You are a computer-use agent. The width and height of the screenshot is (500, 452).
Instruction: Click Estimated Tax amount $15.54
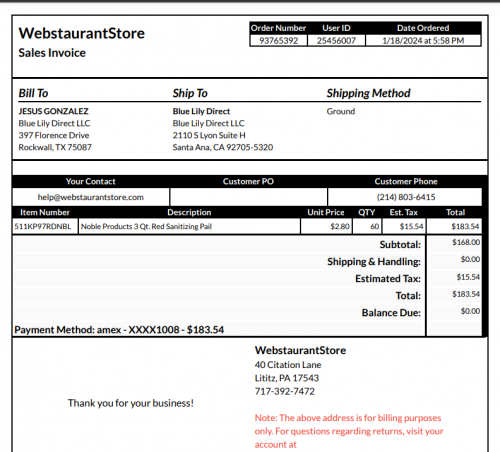[x=468, y=277]
